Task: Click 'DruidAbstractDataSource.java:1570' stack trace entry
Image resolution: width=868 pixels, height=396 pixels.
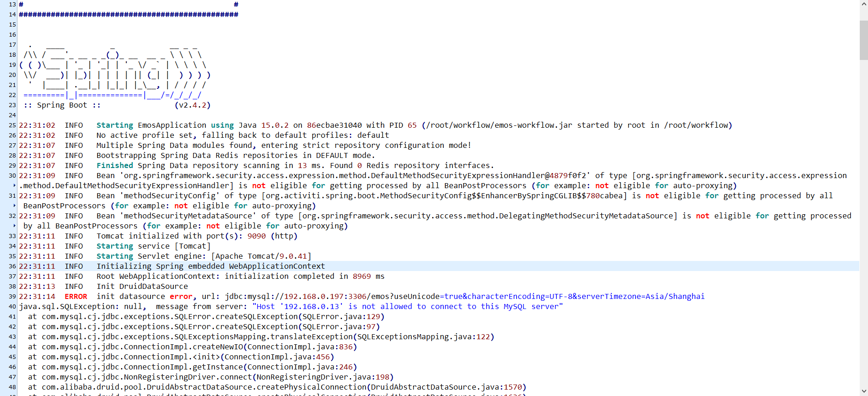Action: point(447,387)
